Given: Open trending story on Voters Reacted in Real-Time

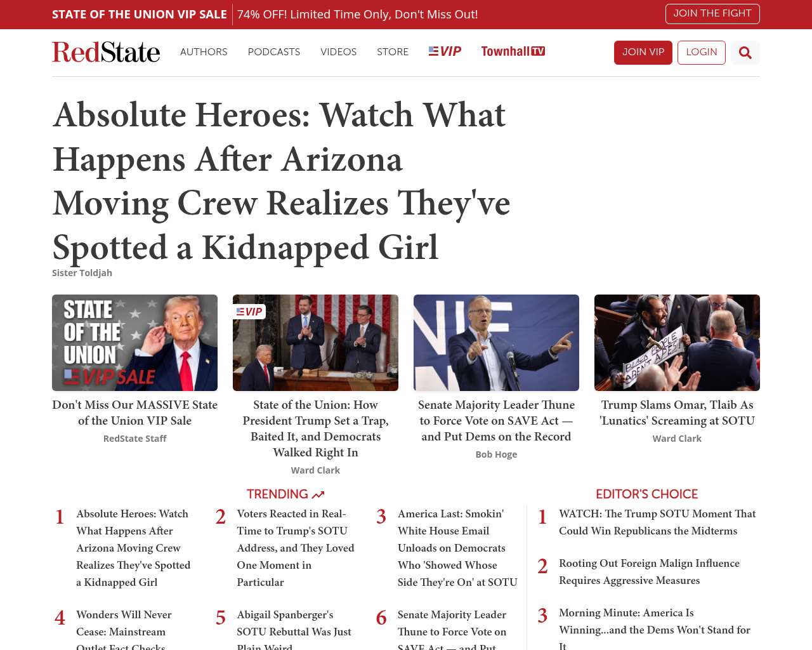Looking at the screenshot, I should [295, 548].
